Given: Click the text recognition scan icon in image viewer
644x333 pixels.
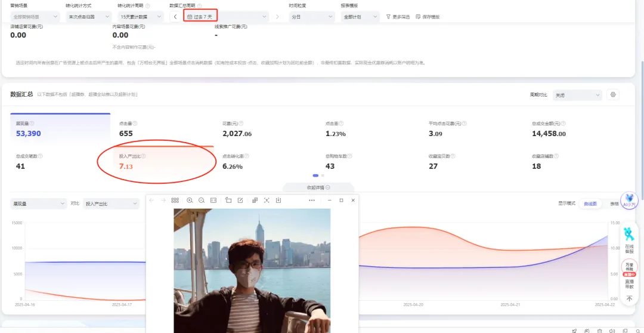Looking at the screenshot, I should click(x=267, y=200).
